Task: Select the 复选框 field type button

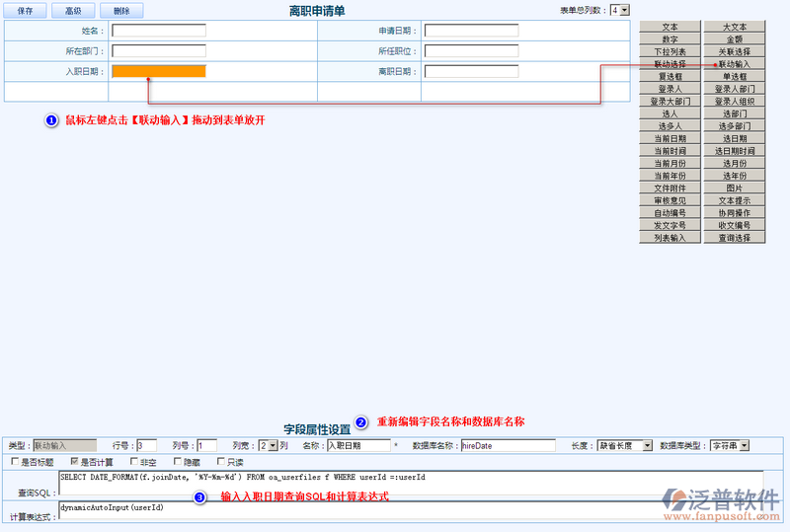Action: click(x=671, y=77)
